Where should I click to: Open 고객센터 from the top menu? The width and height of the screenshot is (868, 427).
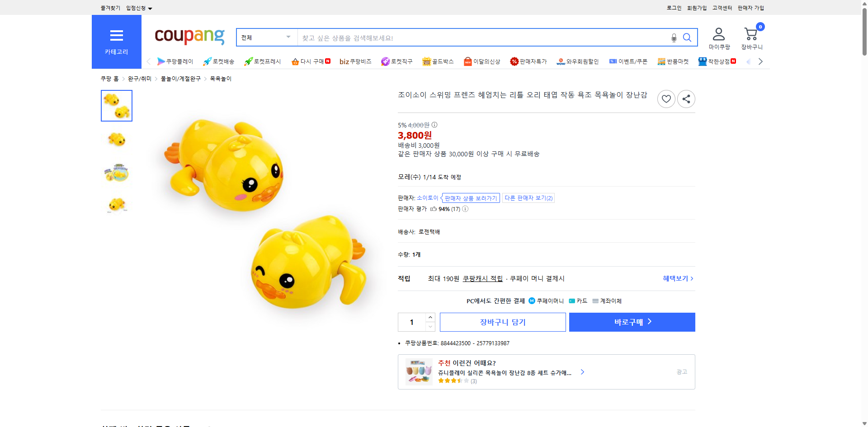pyautogui.click(x=722, y=8)
